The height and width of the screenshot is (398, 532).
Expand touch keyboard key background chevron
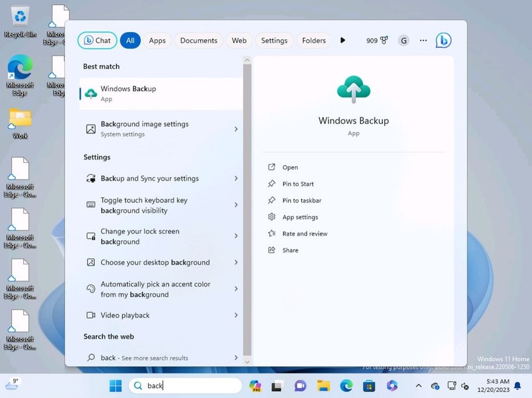click(236, 205)
